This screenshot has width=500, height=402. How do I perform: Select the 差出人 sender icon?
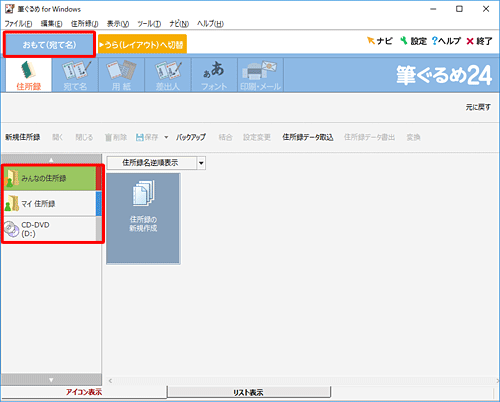pos(168,75)
